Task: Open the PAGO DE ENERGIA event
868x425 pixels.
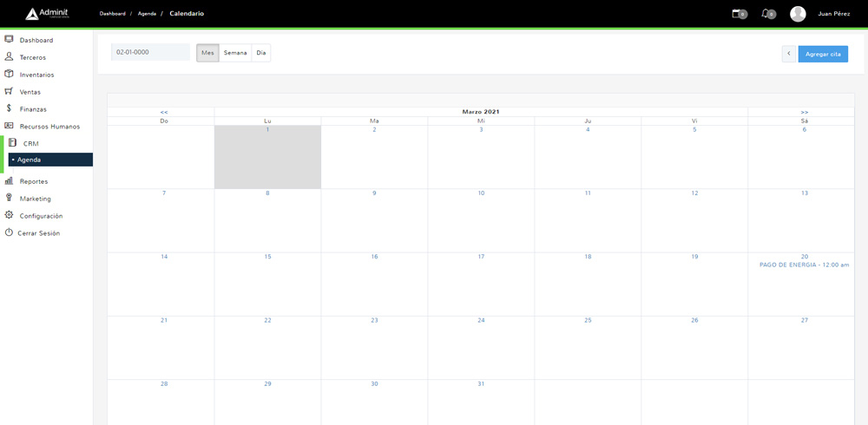Action: click(804, 265)
